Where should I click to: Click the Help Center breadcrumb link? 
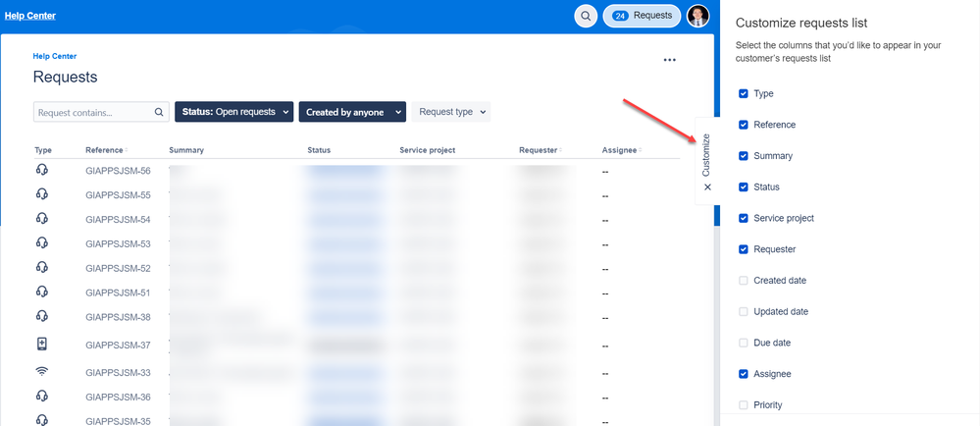[x=55, y=56]
